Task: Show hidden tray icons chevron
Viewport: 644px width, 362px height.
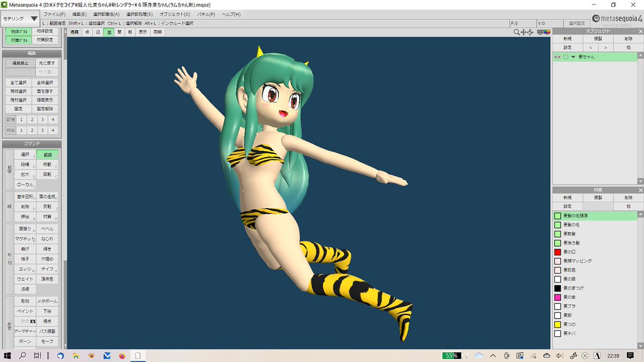Action: [x=492, y=355]
